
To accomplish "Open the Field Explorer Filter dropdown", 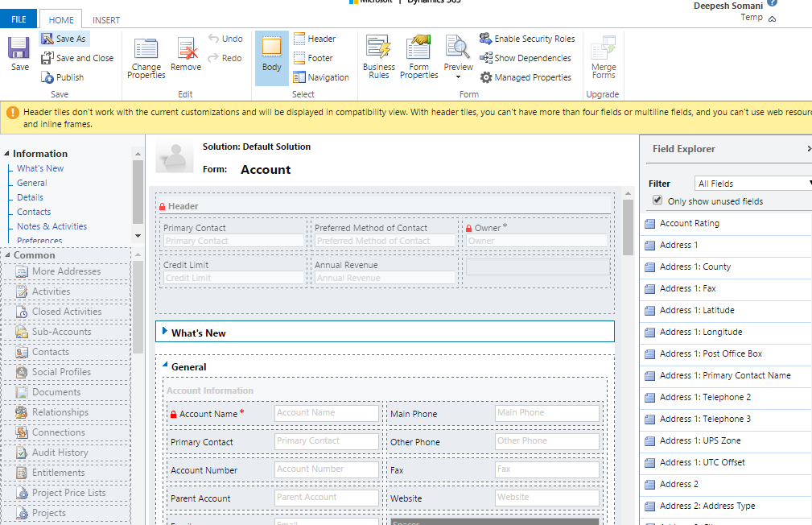I will point(753,184).
